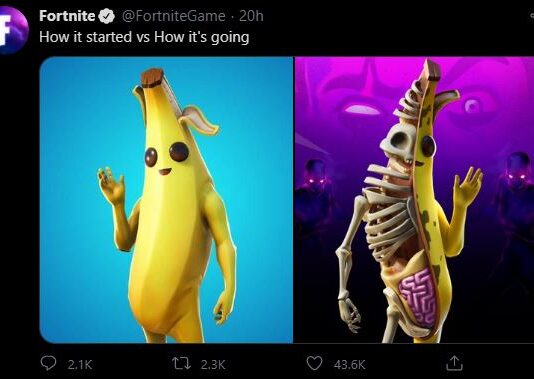The height and width of the screenshot is (379, 534).
Task: Open the purple skeleton banana image
Action: (414, 200)
